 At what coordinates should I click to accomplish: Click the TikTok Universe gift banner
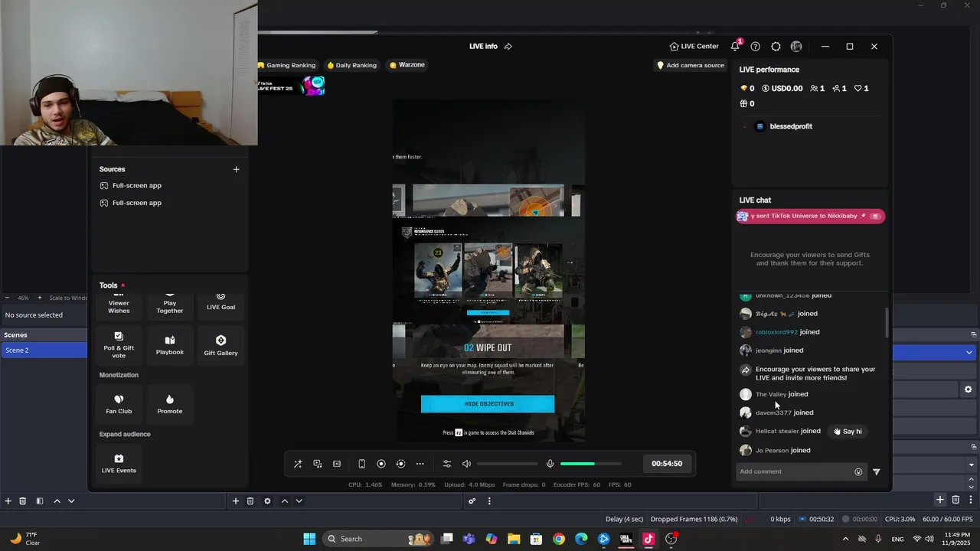click(x=810, y=216)
